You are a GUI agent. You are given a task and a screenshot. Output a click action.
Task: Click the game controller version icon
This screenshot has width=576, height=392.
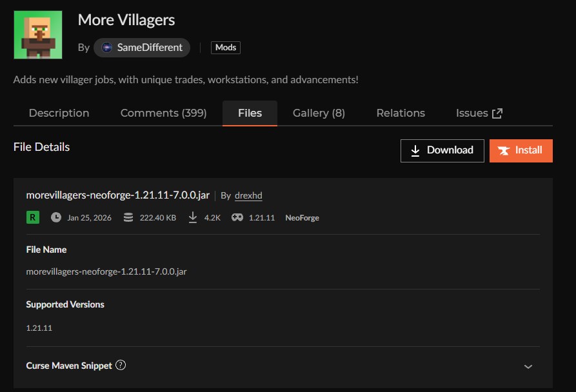(237, 217)
